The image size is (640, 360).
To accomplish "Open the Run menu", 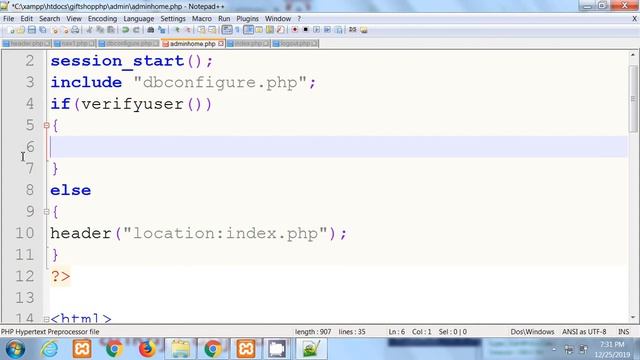I will (224, 19).
